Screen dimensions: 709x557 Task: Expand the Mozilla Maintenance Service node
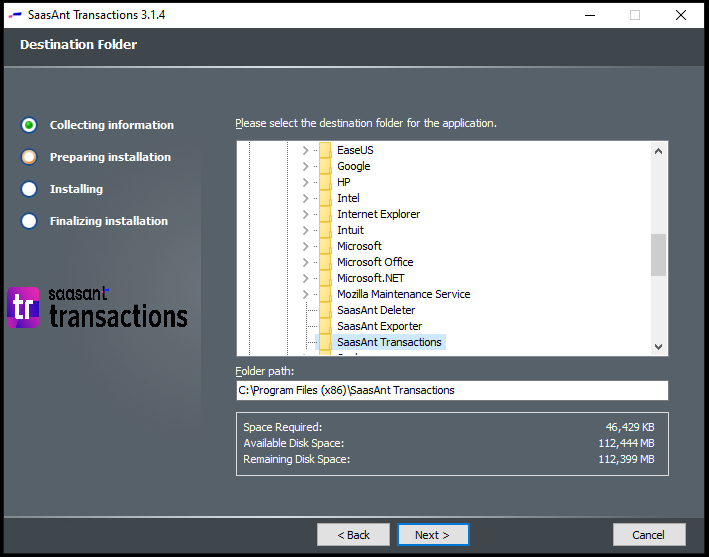tap(306, 294)
